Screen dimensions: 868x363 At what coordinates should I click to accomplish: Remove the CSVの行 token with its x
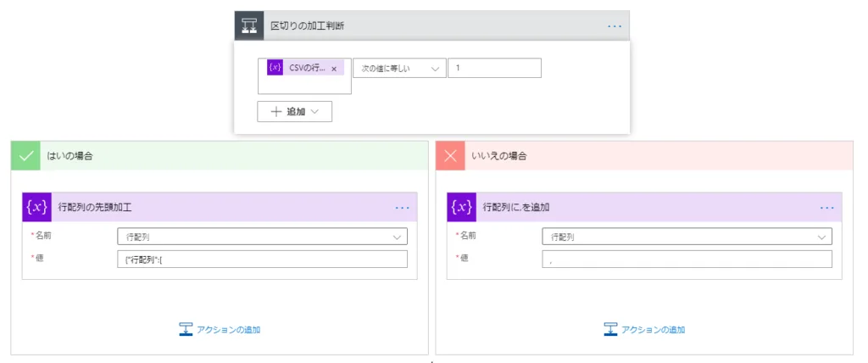334,69
